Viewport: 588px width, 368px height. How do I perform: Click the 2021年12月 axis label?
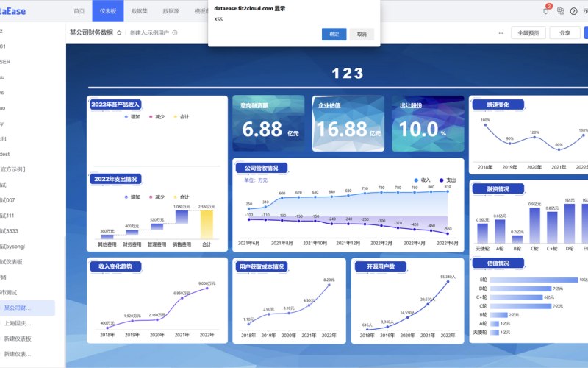tap(348, 243)
